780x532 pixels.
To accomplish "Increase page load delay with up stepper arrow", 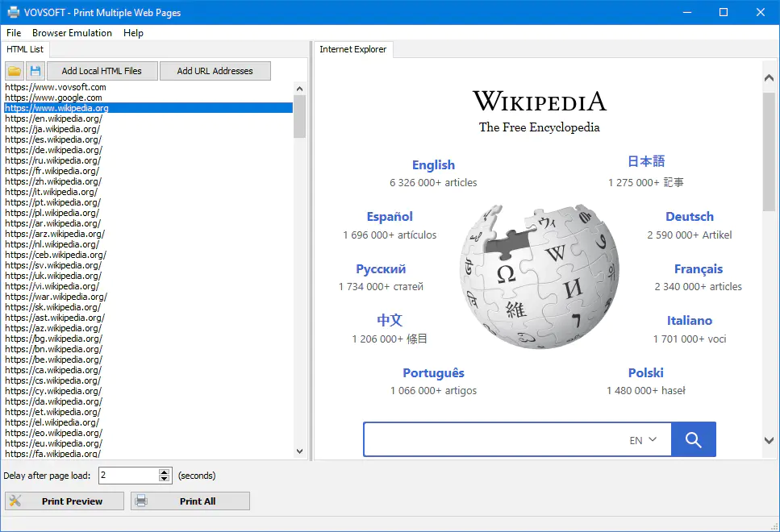I will pyautogui.click(x=164, y=472).
